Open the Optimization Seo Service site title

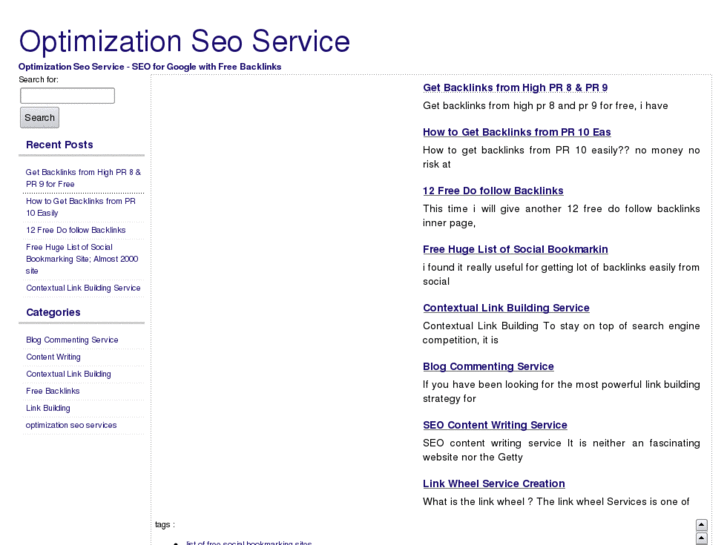tap(184, 42)
